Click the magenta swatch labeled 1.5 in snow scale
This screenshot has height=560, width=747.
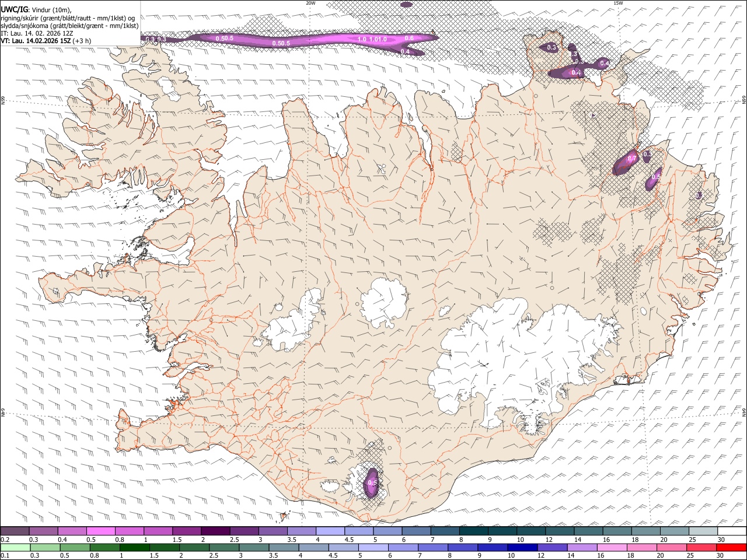coord(187,531)
